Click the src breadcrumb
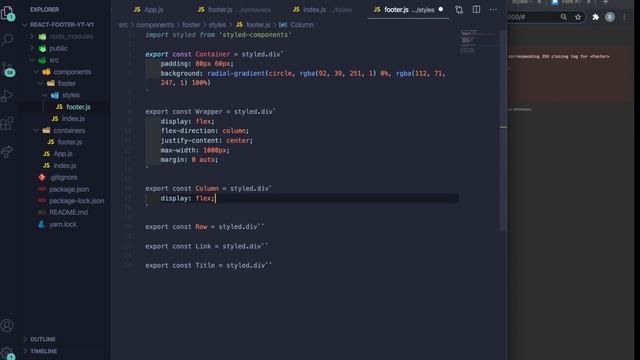This screenshot has width=640, height=360. [x=123, y=25]
